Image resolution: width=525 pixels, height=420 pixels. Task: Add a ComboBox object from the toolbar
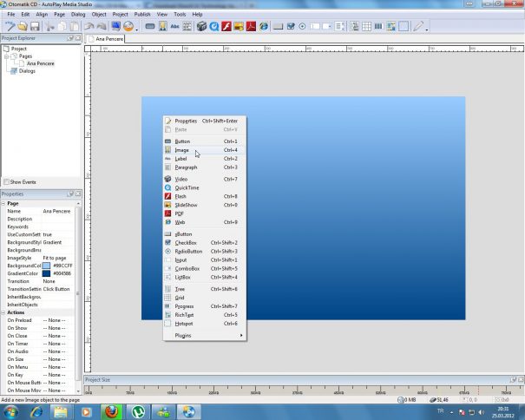pyautogui.click(x=327, y=26)
